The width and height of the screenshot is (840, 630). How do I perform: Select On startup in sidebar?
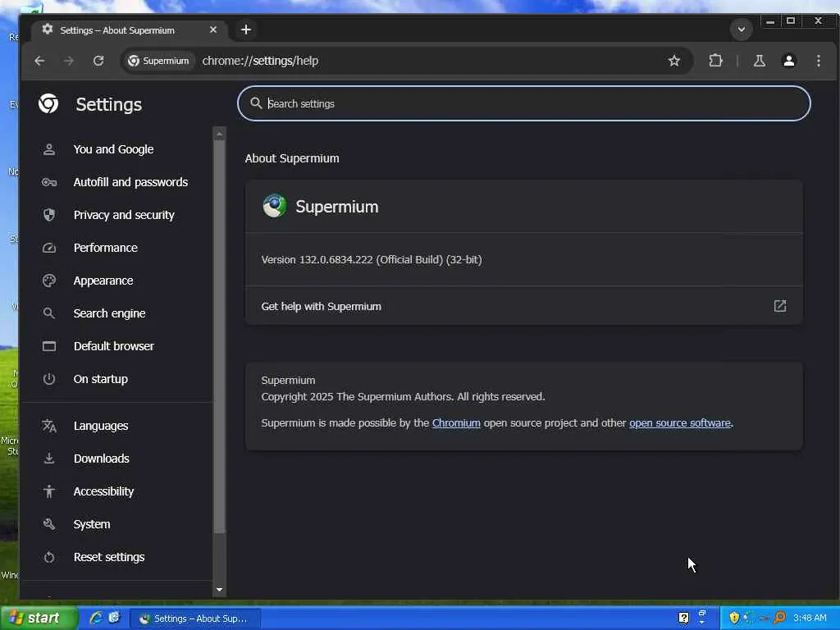[101, 379]
